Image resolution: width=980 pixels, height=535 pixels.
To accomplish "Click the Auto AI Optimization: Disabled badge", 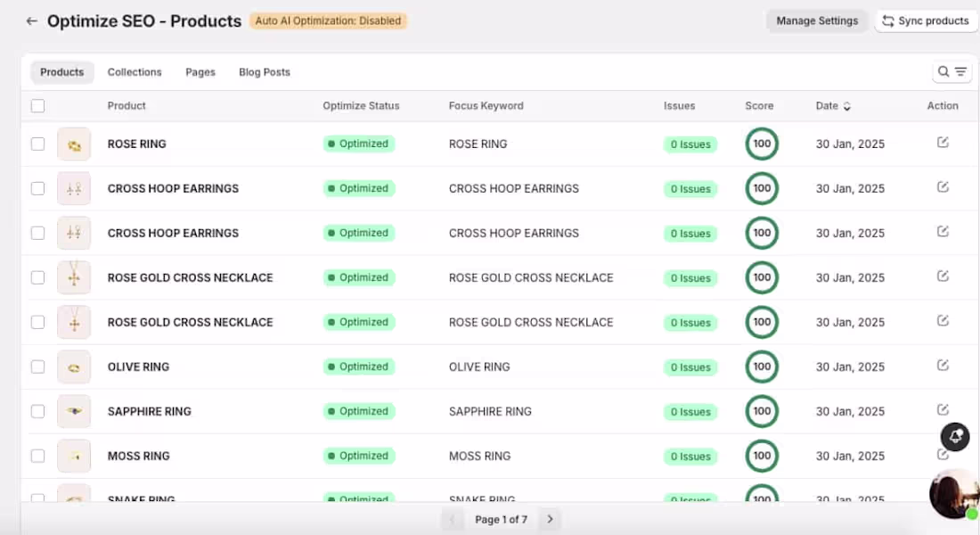I will coord(328,21).
